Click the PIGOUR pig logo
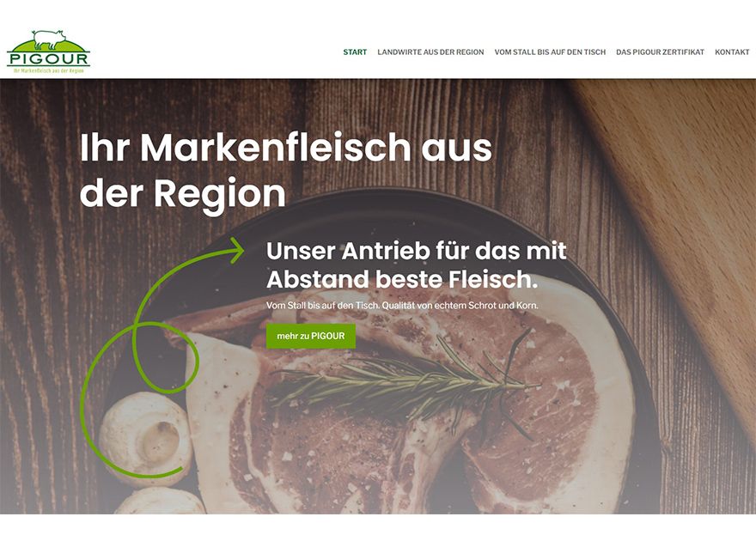This screenshot has width=756, height=541. [48, 52]
